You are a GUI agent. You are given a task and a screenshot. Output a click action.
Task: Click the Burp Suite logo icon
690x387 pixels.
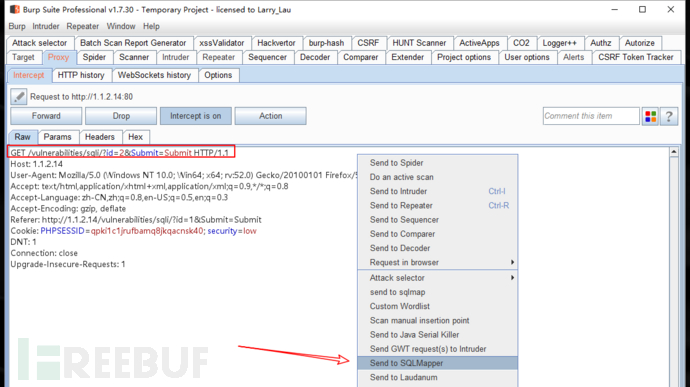click(x=15, y=9)
